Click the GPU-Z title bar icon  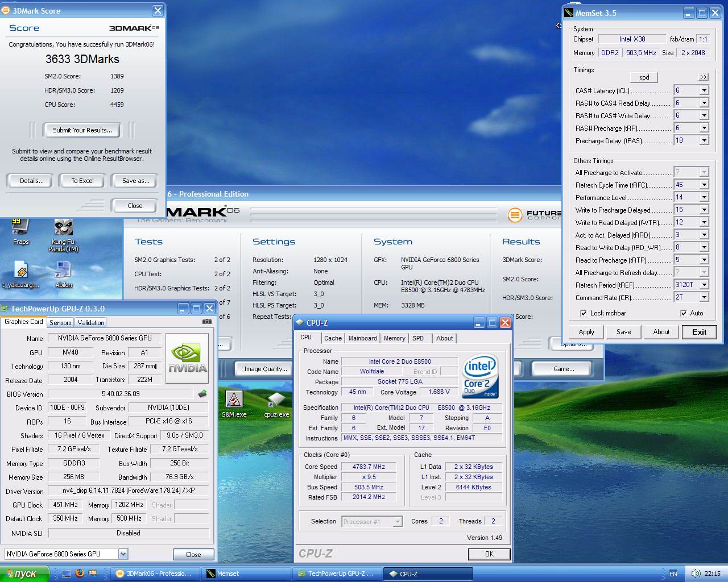(5, 308)
